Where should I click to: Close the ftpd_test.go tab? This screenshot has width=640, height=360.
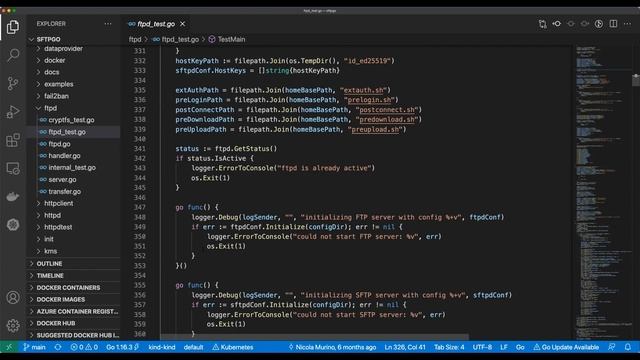coord(182,24)
